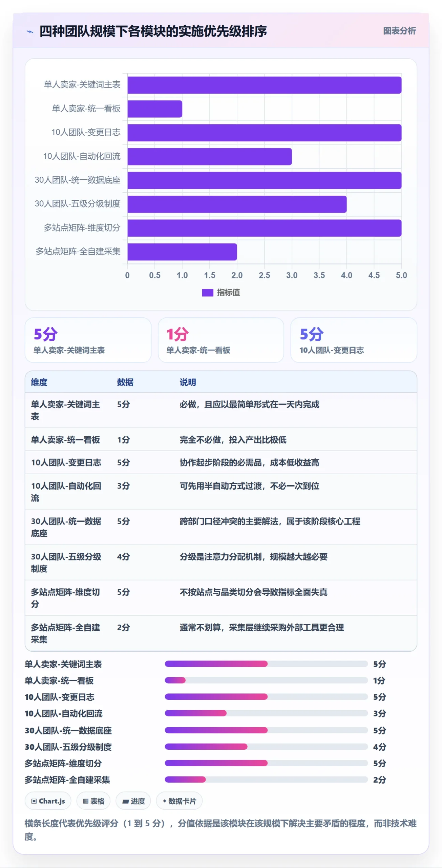
Task: Click the progress bar for 单人卖家-统一看板
Action: pos(266,680)
